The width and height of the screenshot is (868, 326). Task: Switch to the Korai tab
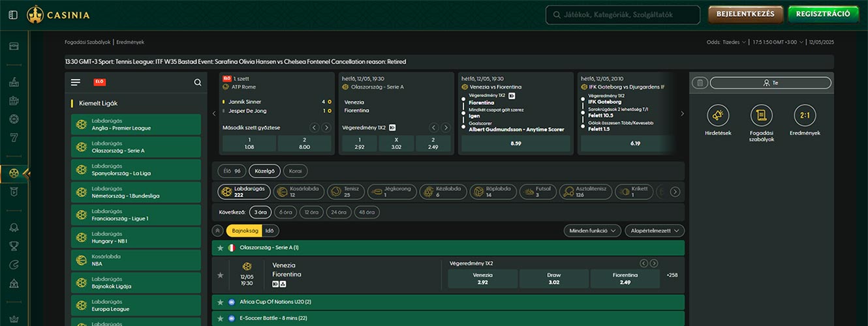pyautogui.click(x=296, y=171)
